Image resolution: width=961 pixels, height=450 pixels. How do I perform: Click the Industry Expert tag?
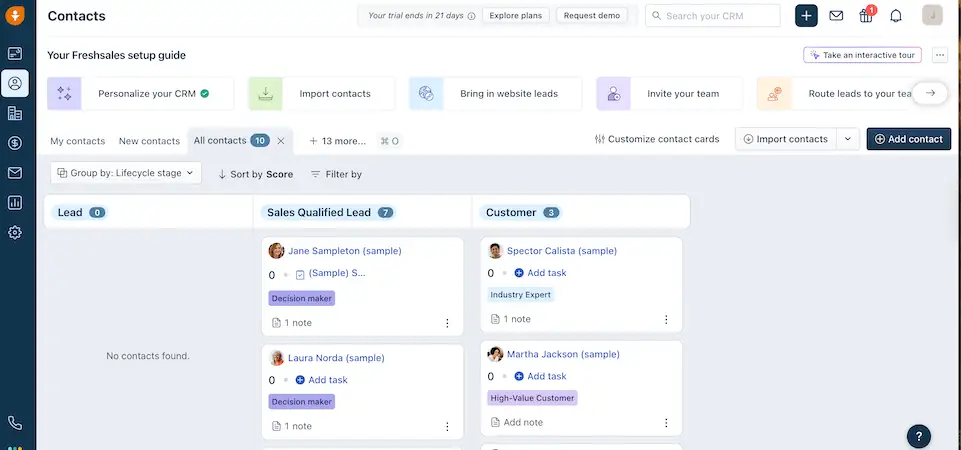pos(521,295)
